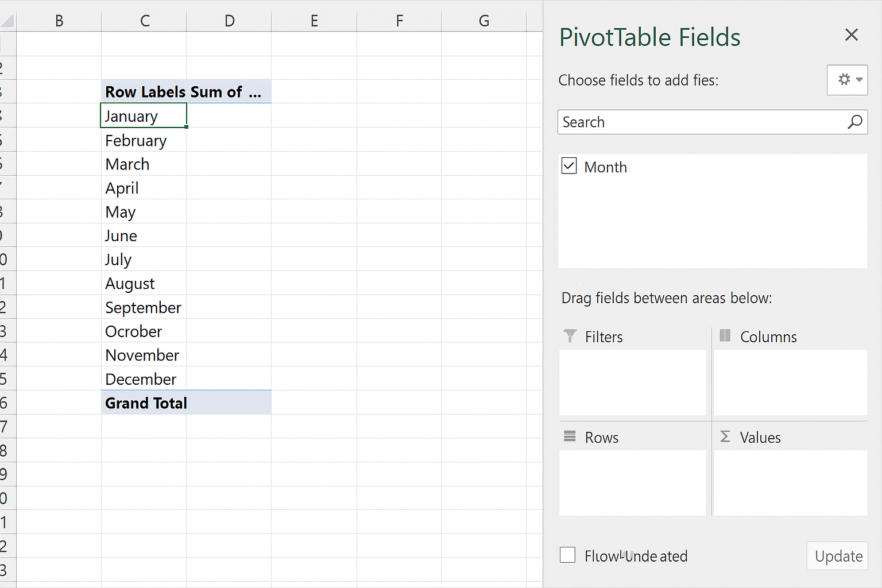Screen dimensions: 882x588
Task: Select the August cell
Action: [x=144, y=283]
